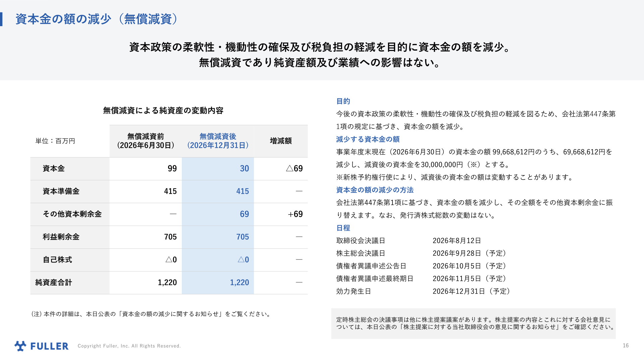Click the FULLER wordmark text
644x362 pixels.
pyautogui.click(x=49, y=346)
